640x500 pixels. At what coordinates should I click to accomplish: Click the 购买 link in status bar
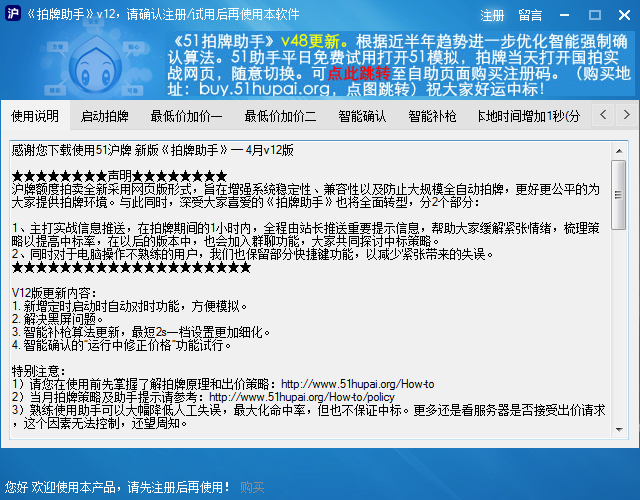coord(252,487)
